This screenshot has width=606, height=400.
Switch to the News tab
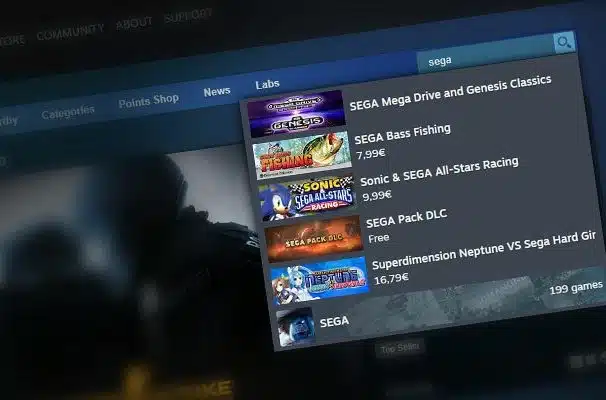217,92
